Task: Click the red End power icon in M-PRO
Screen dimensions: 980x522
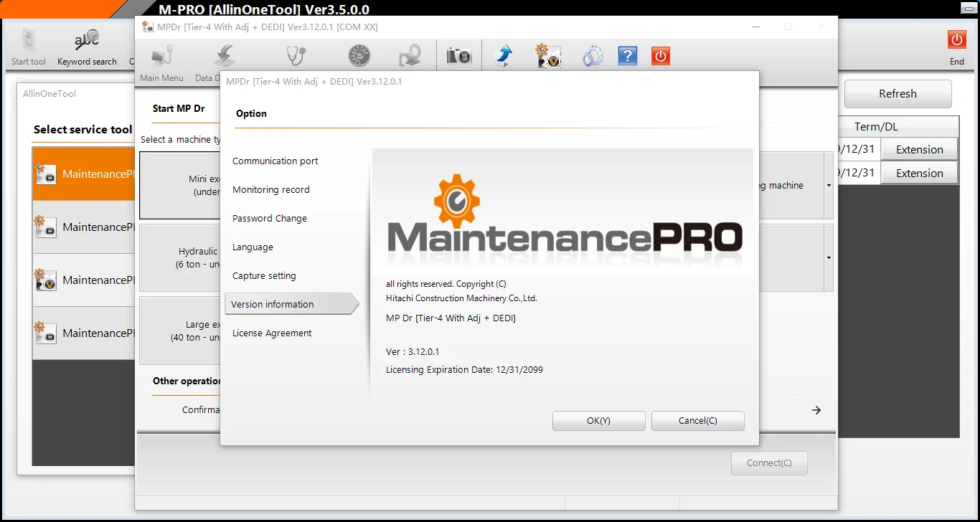Action: click(956, 40)
